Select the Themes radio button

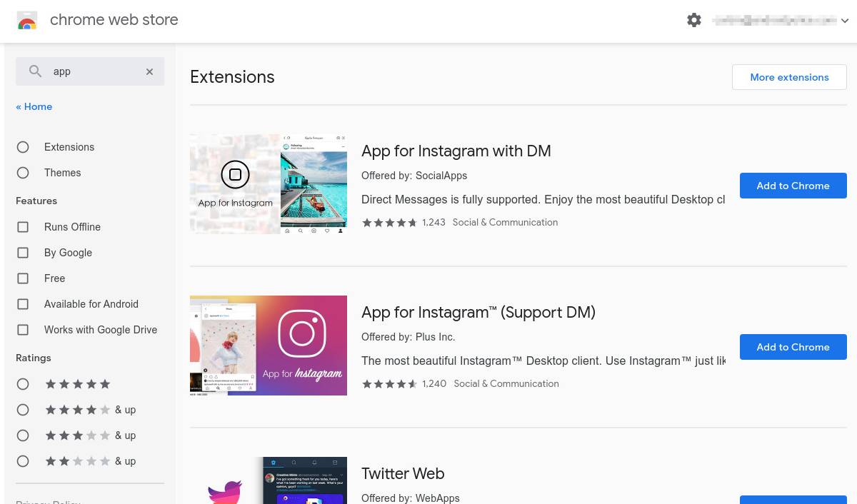tap(23, 173)
